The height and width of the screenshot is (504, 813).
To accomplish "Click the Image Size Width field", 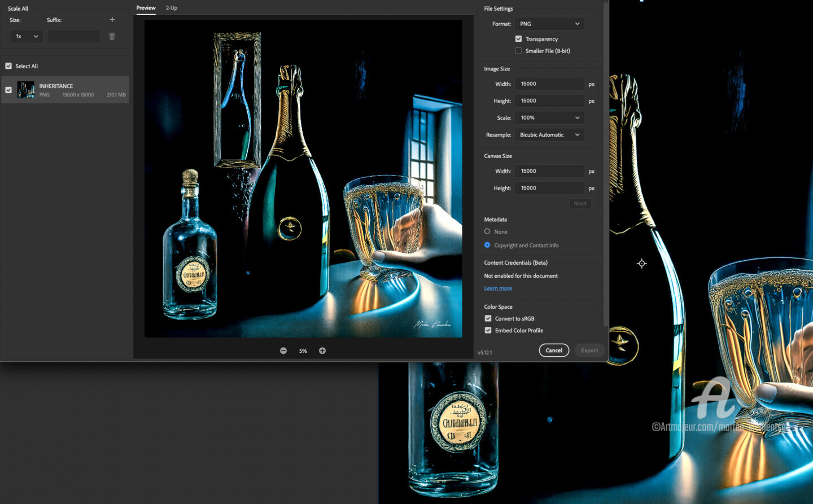I will (x=549, y=84).
